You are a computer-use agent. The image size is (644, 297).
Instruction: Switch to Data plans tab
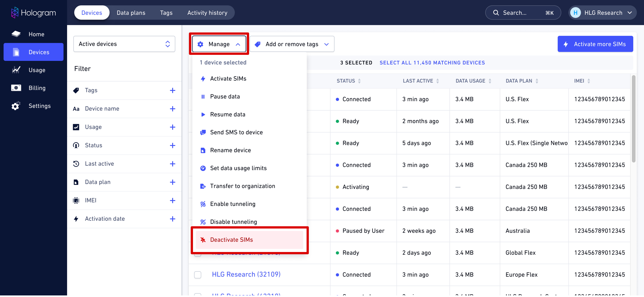[131, 13]
